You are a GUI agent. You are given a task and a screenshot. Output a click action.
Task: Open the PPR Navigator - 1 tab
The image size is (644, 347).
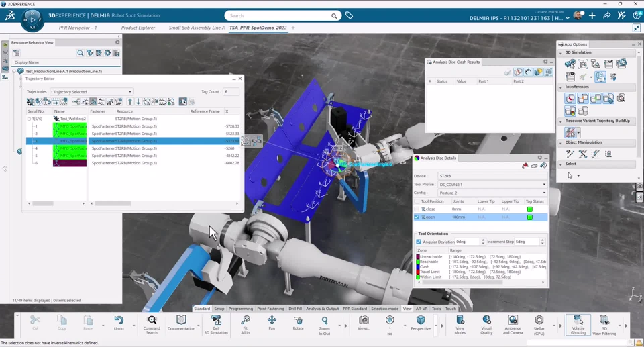(78, 28)
